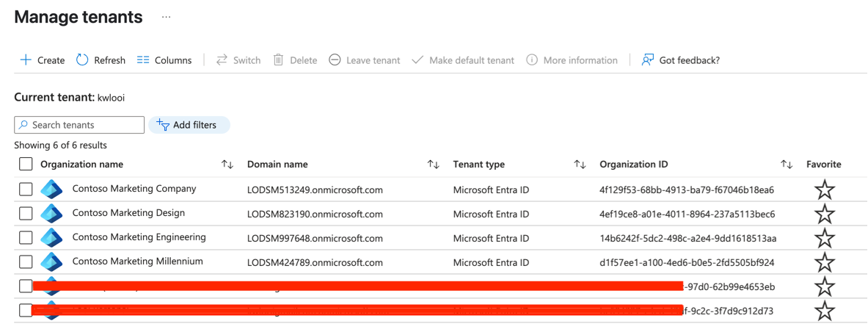Click the Columns toolbar label
868x332 pixels.
[173, 60]
